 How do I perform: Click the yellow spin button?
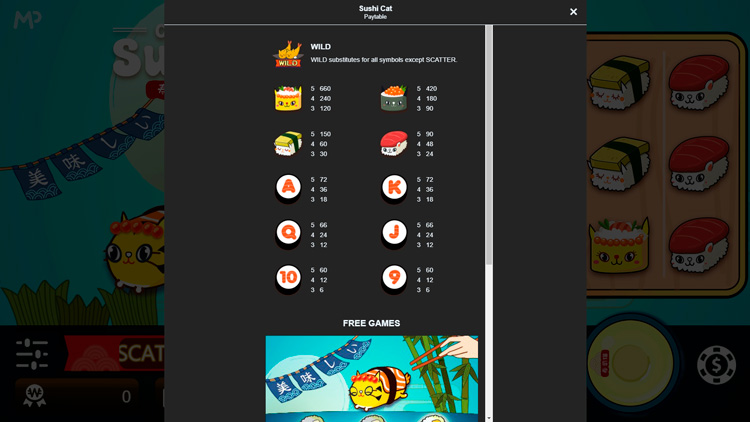630,364
